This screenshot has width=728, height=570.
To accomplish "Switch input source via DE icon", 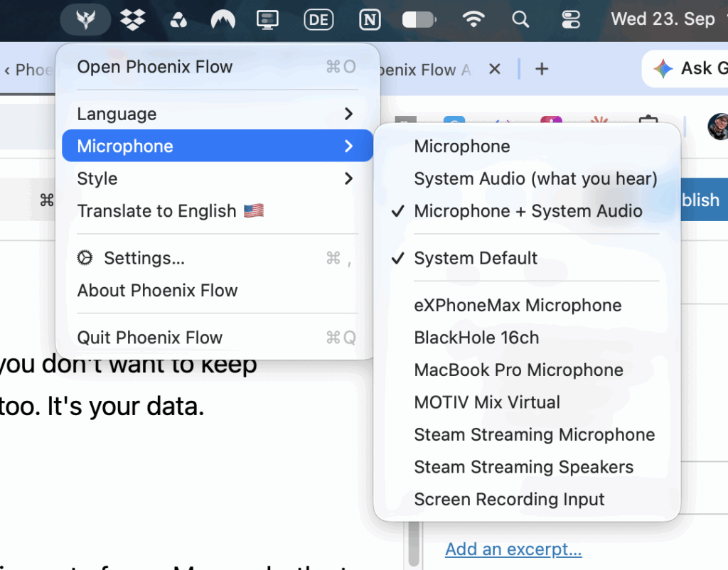I will point(318,20).
